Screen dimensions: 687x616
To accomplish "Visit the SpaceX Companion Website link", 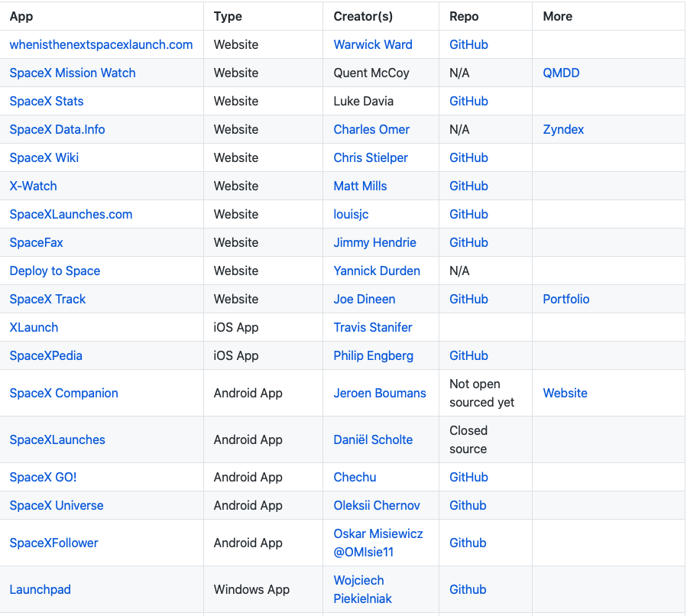I will [565, 393].
